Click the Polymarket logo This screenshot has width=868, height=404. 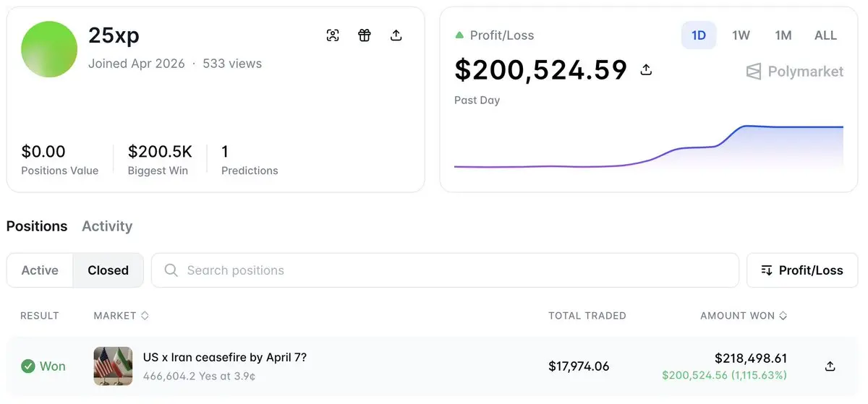[x=794, y=72]
